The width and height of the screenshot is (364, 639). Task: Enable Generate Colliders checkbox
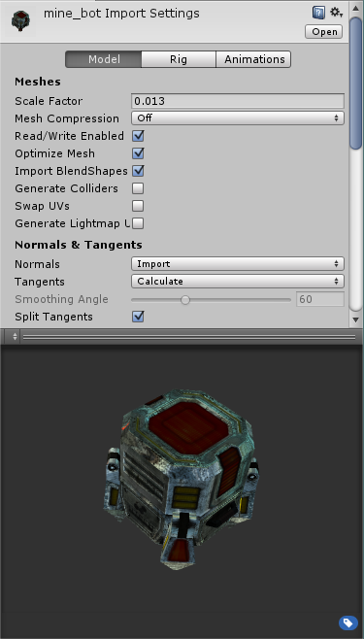point(138,188)
